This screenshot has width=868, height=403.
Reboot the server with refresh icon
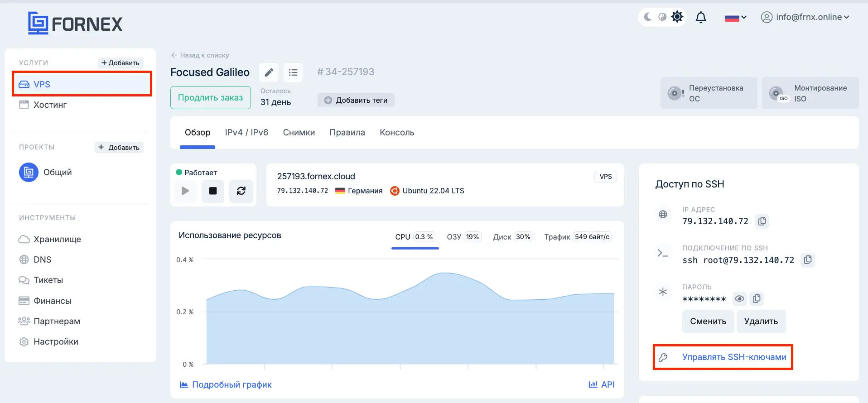[x=241, y=191]
